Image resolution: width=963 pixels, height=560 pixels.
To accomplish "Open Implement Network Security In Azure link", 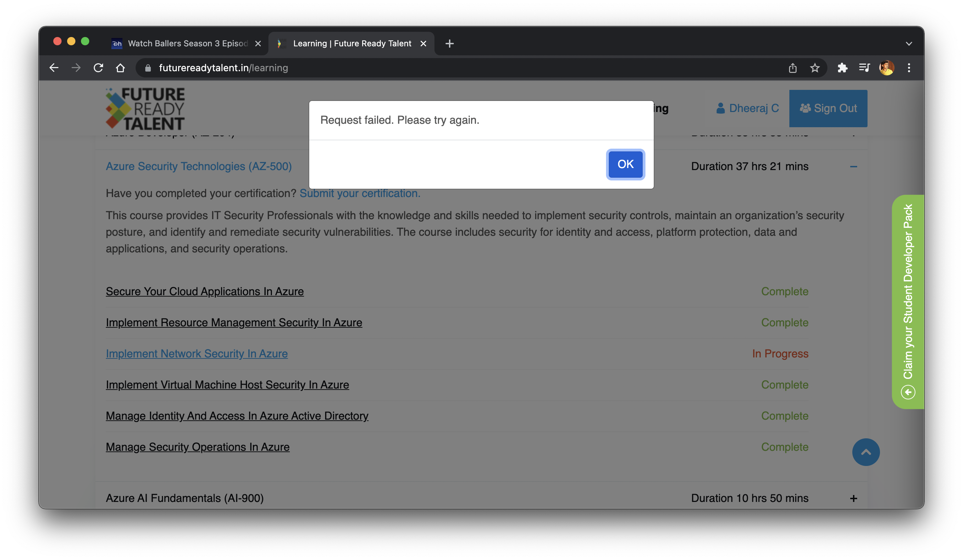I will click(196, 354).
